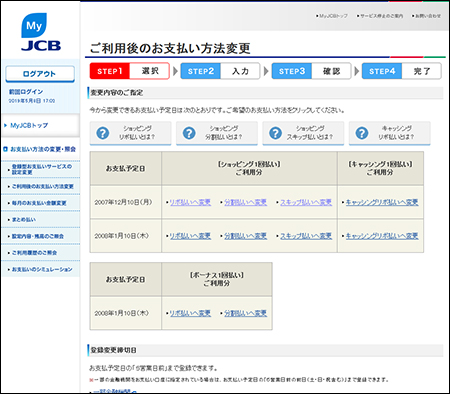
Task: Click question icon for ショッピング分割払いとは？
Action: click(x=189, y=133)
